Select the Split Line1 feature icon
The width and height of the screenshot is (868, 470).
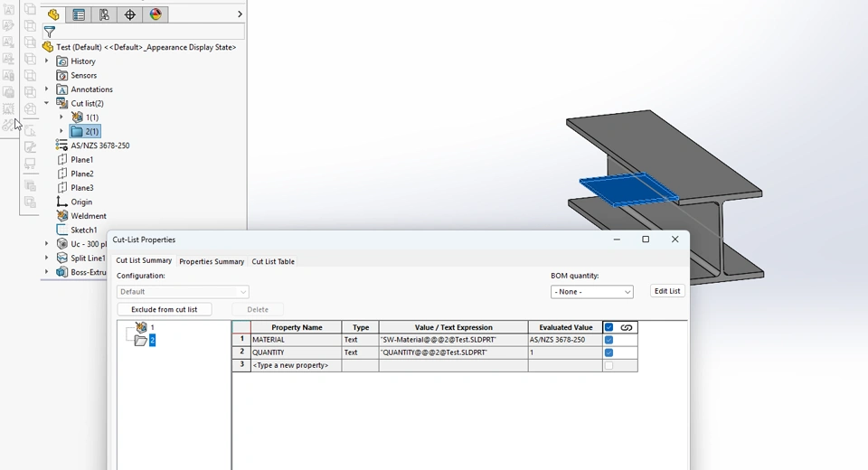[x=62, y=258]
